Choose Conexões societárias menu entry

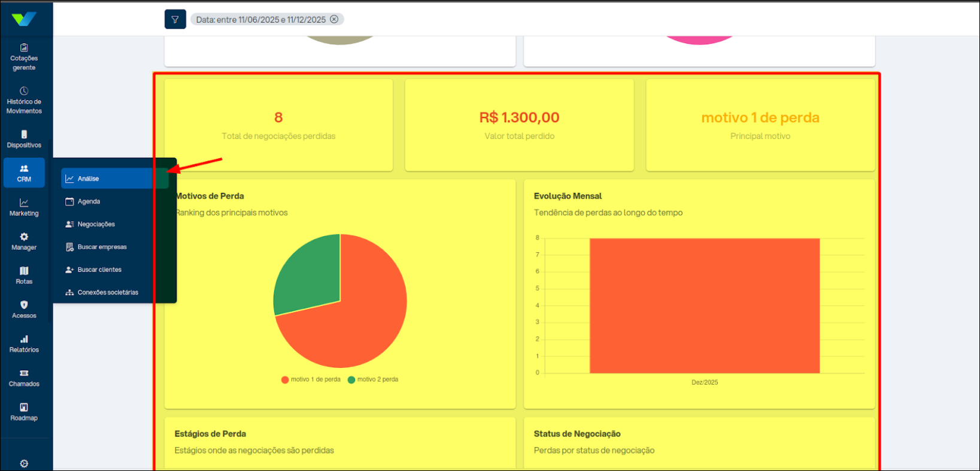pyautogui.click(x=108, y=292)
